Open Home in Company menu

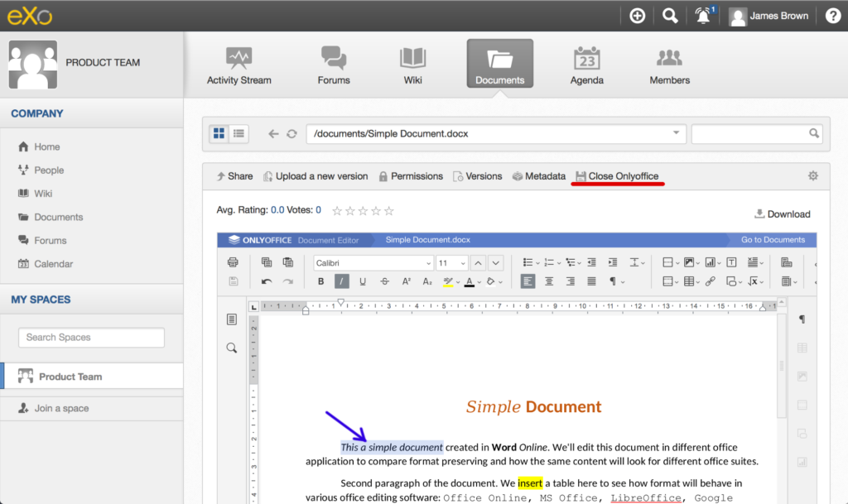point(46,146)
